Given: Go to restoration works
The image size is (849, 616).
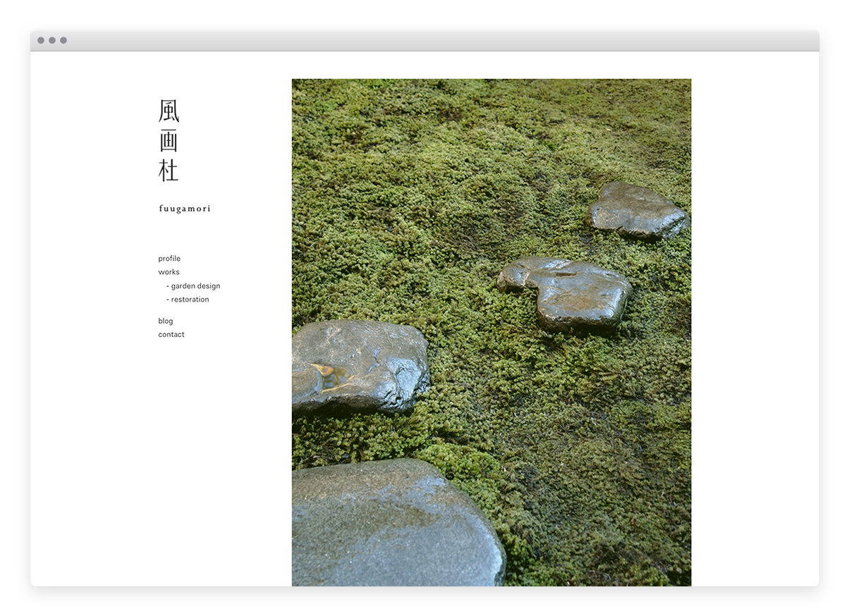Looking at the screenshot, I should 189,300.
